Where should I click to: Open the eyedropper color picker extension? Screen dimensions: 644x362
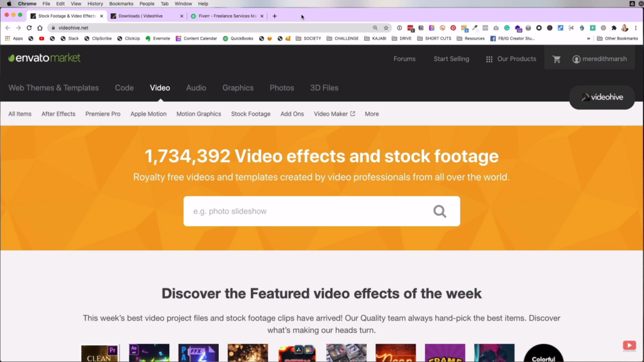point(475,28)
